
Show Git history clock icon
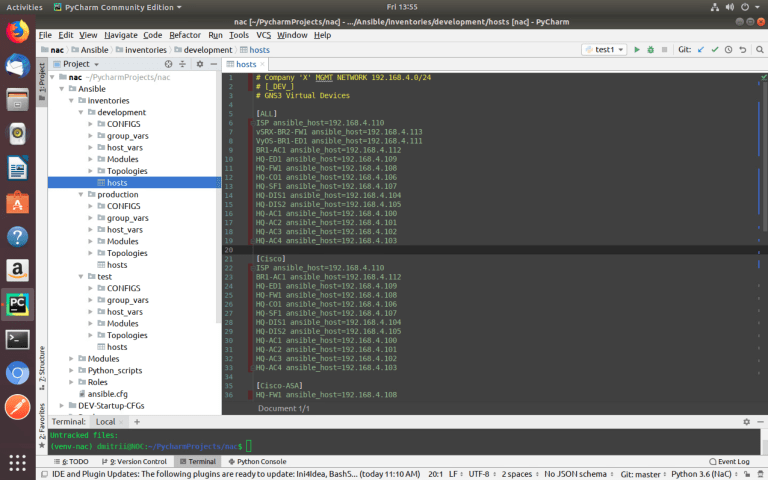[x=728, y=49]
